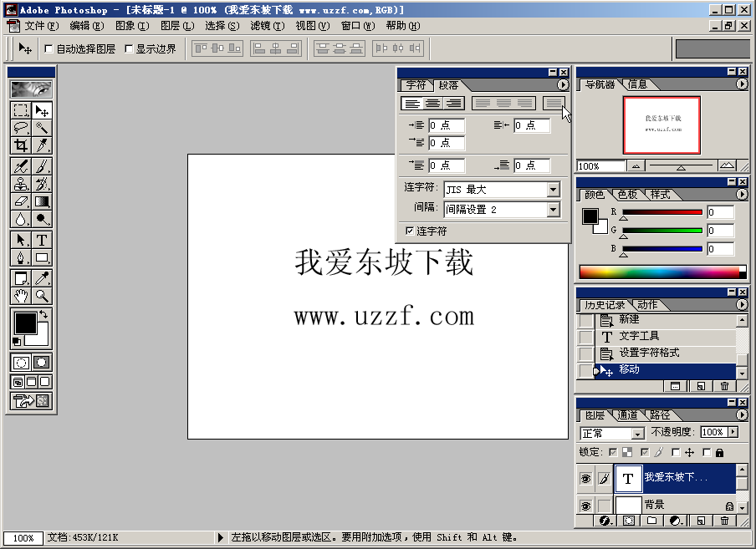Open Paragraph panel flyout menu
The image size is (756, 549).
(562, 85)
